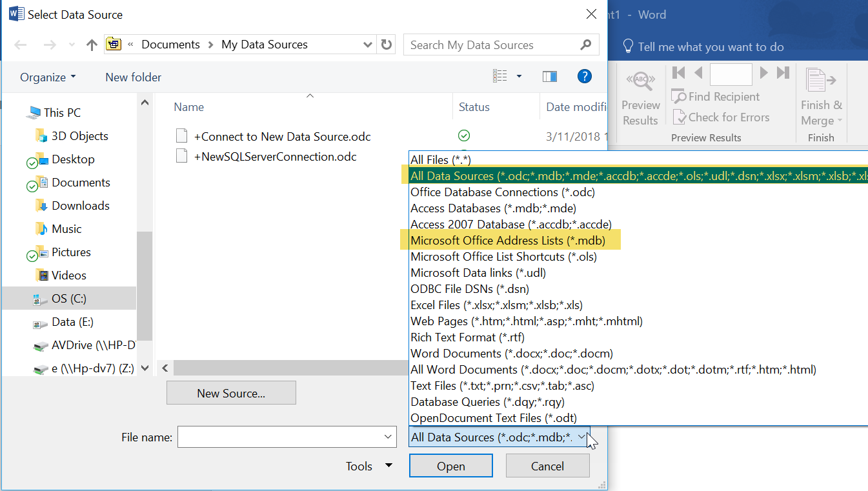Choose Microsoft Office Address Lists (*.mdb)

point(508,240)
